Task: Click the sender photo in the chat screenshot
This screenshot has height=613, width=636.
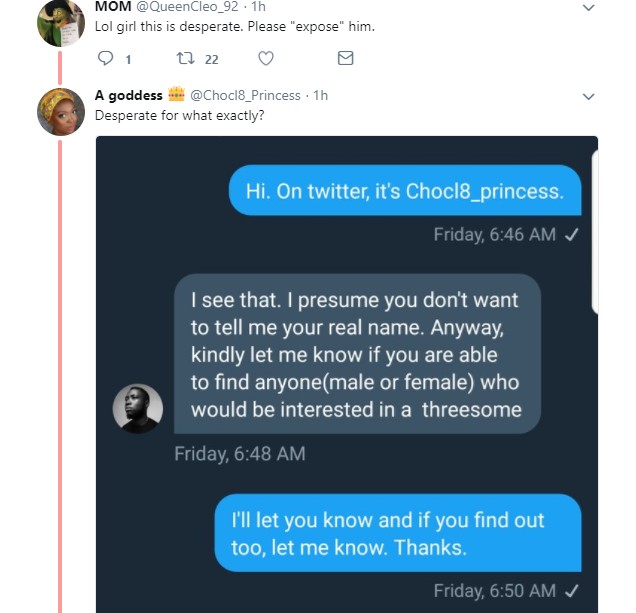Action: 139,408
